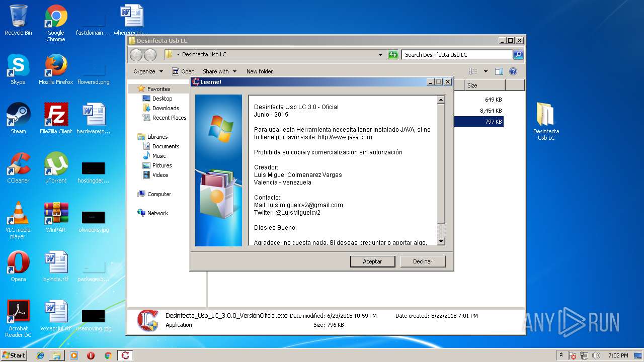This screenshot has width=644, height=362.
Task: Change view using the Explorer view icon
Action: pos(473,71)
